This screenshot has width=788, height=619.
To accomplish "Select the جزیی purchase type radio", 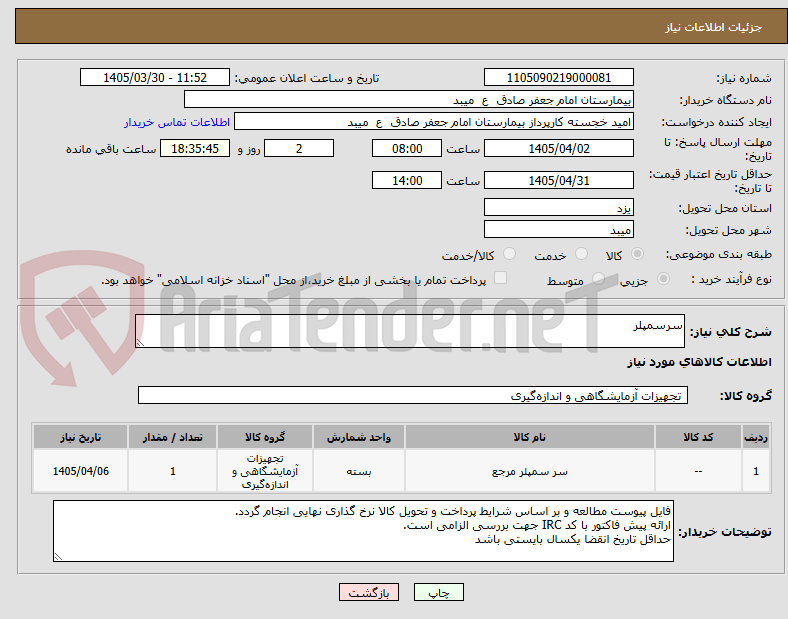I will click(x=663, y=279).
